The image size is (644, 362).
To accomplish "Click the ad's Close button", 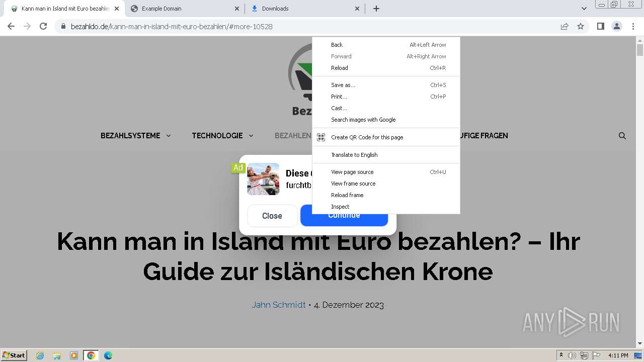I will (272, 216).
